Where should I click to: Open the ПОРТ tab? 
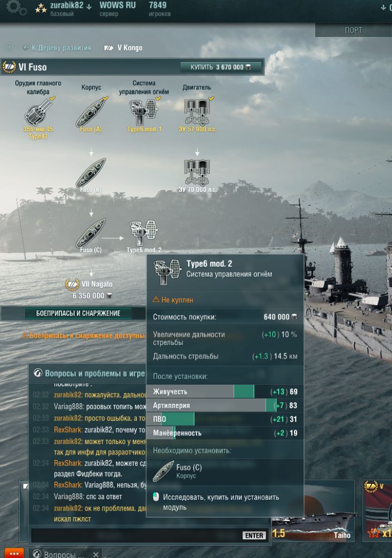353,31
